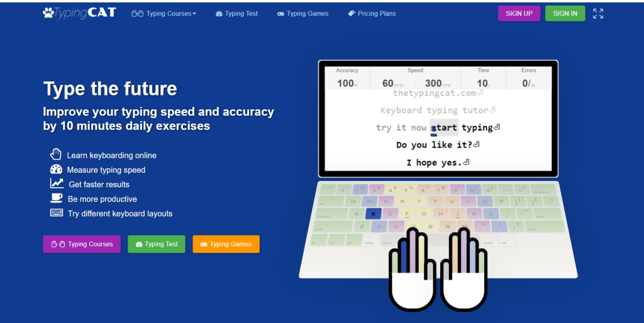Click the orange Typing Games button
The image size is (644, 323).
coord(226,244)
